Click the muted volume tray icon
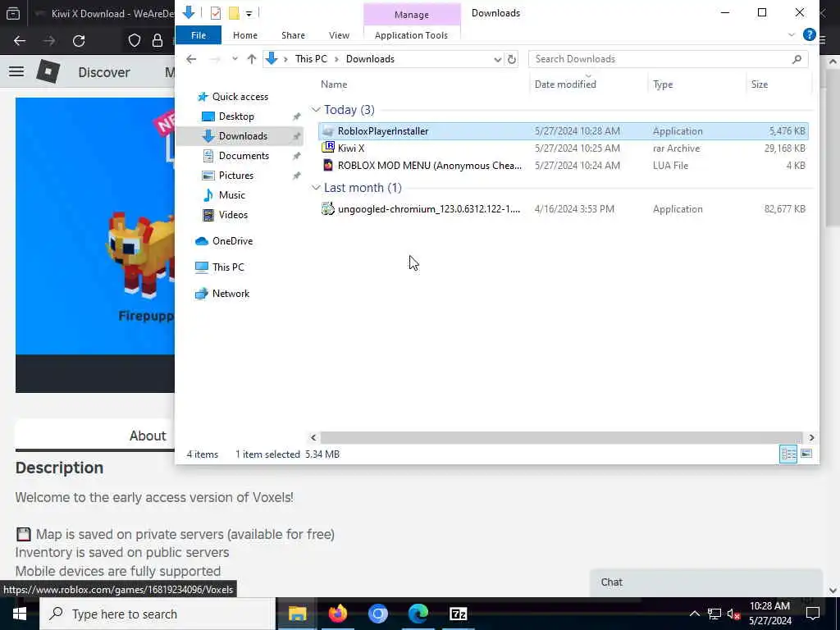840x630 pixels. pyautogui.click(x=733, y=614)
